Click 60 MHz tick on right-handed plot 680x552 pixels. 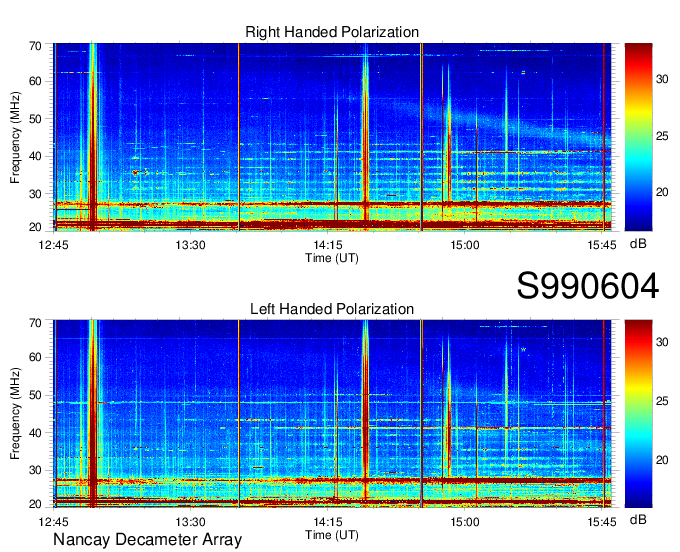[x=35, y=81]
